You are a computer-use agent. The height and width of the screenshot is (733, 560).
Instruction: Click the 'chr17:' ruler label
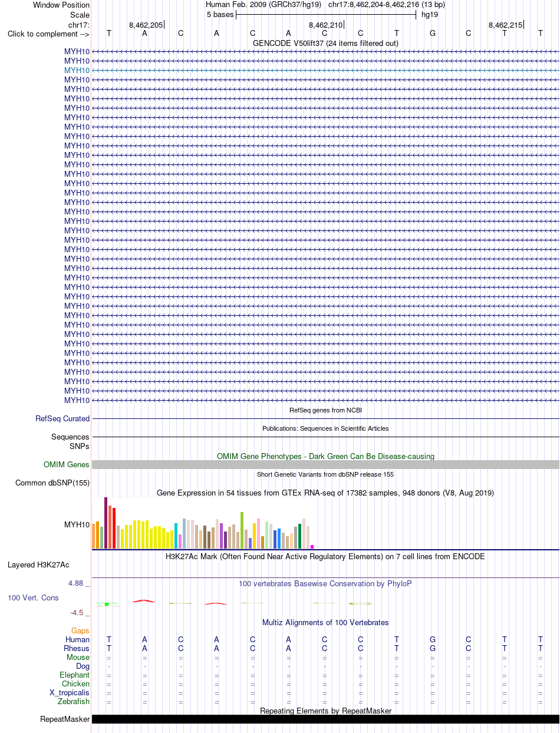79,25
